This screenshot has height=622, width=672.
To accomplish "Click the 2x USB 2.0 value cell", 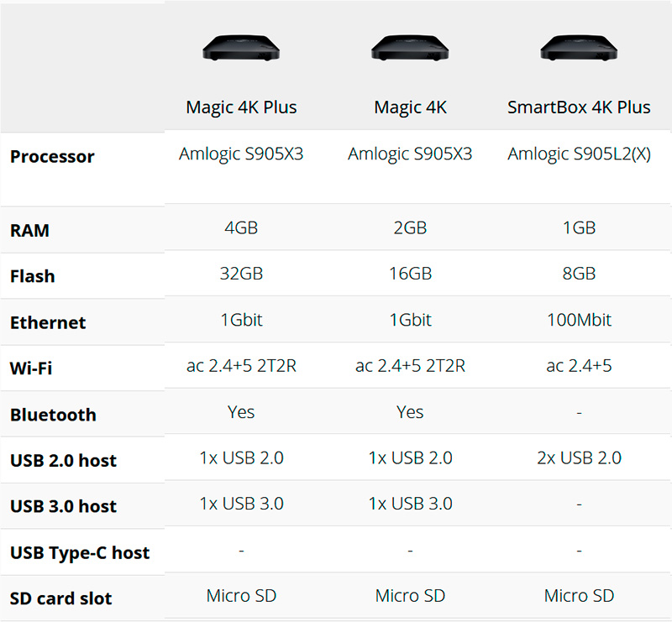I will click(579, 457).
